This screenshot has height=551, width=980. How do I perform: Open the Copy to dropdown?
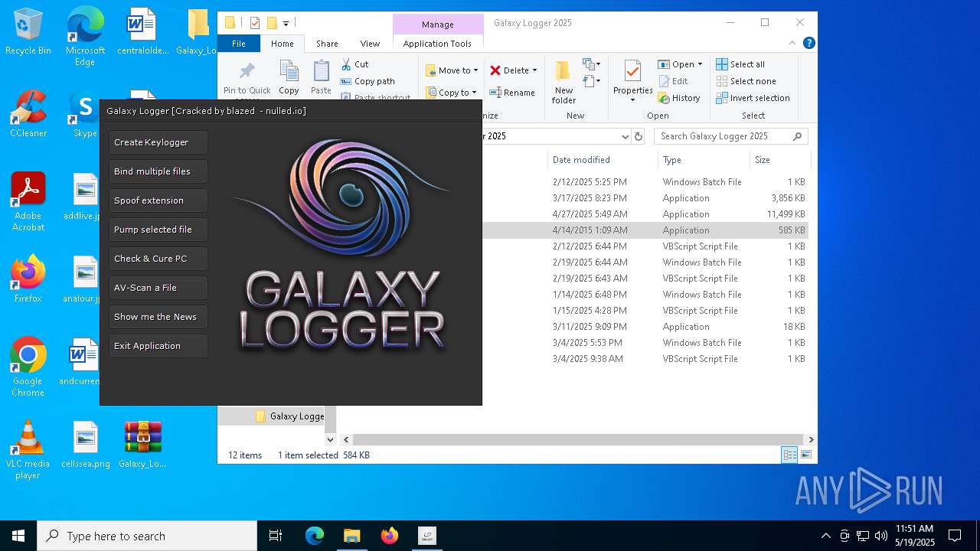(452, 93)
